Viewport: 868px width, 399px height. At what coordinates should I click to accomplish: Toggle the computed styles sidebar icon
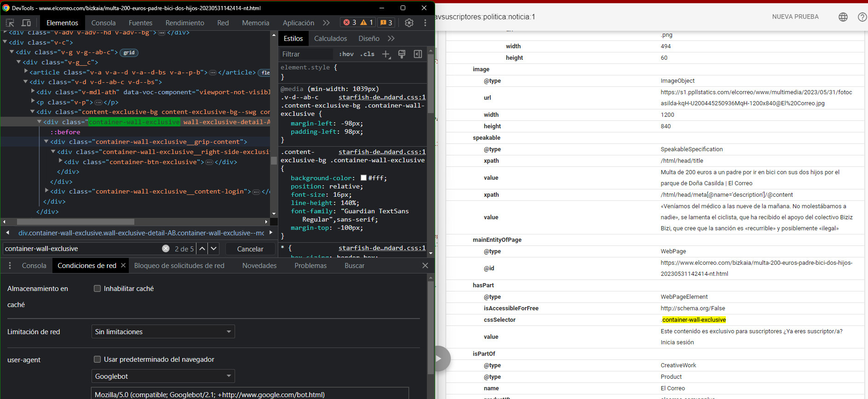418,54
